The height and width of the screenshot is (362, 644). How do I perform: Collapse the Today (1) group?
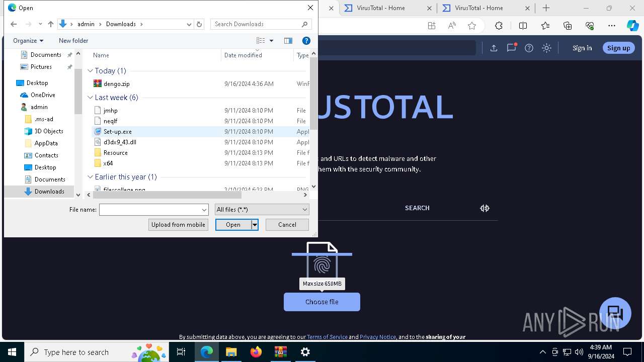click(x=91, y=71)
